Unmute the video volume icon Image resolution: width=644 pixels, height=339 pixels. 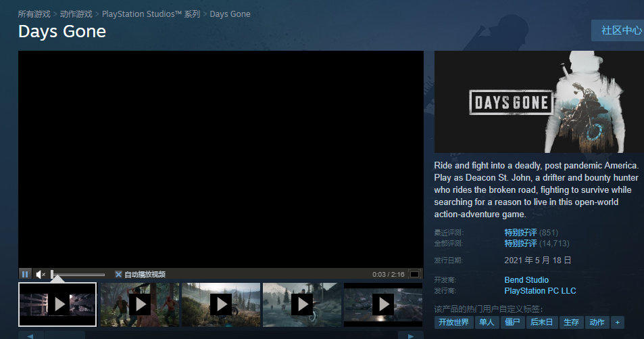[x=41, y=274]
